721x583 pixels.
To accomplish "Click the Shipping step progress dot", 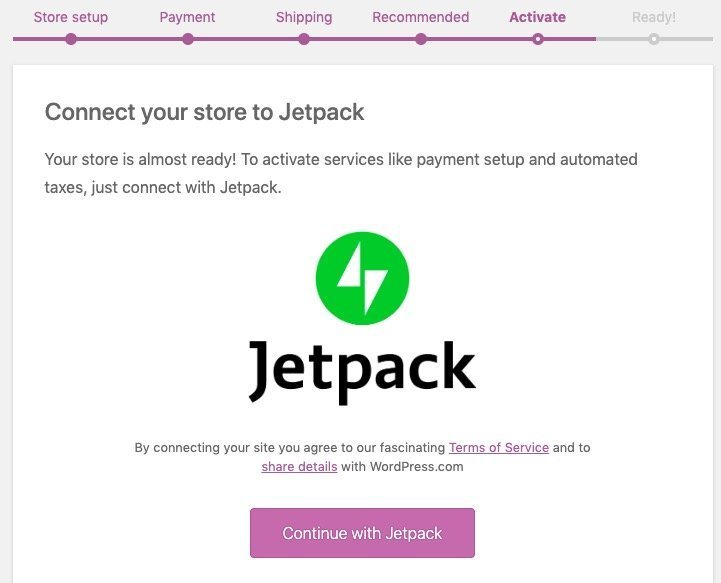I will (304, 39).
